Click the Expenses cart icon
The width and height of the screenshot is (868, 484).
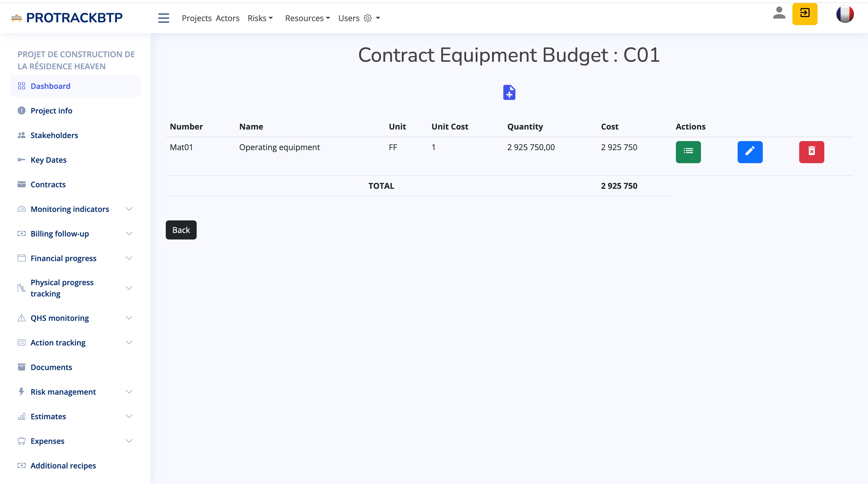22,441
